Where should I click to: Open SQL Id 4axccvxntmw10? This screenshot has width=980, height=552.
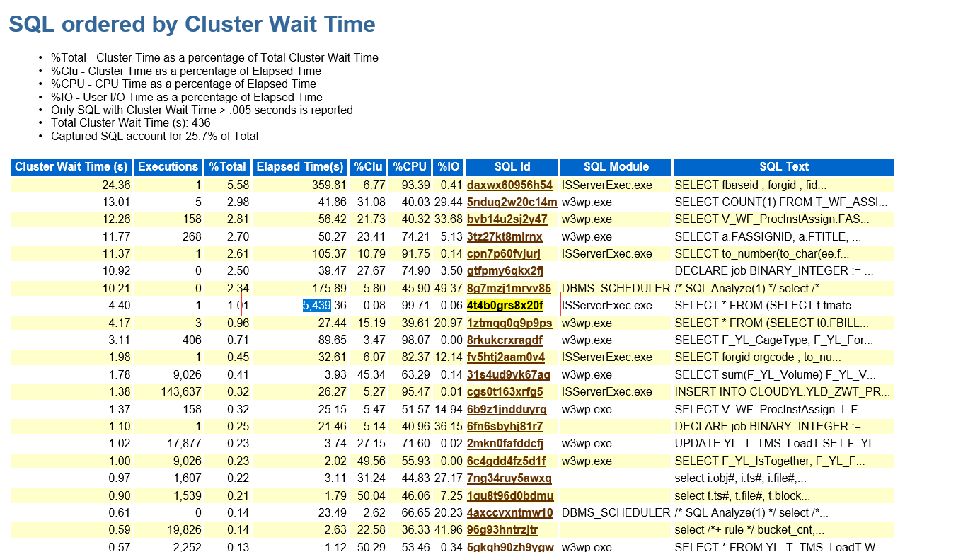pos(510,513)
